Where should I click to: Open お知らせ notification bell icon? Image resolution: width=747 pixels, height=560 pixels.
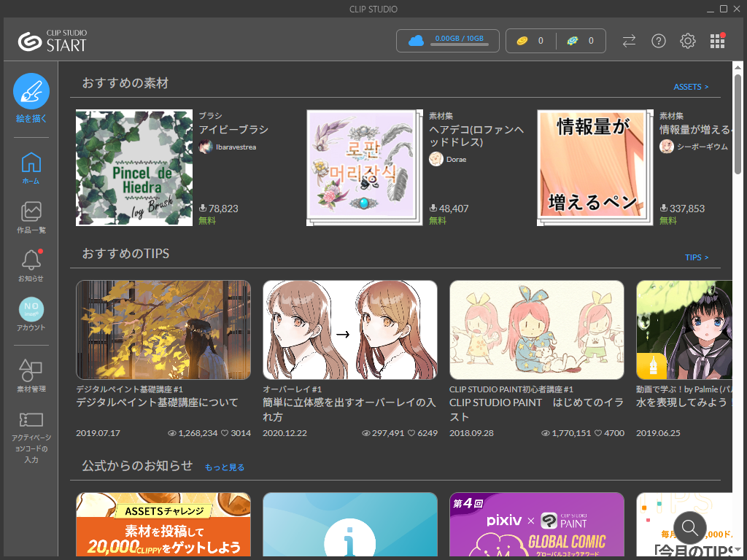(31, 260)
